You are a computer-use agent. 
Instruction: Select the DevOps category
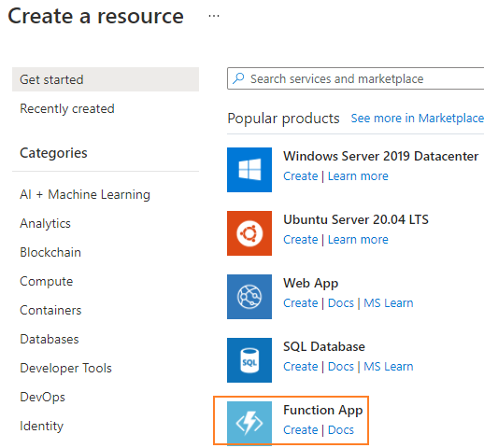[42, 397]
